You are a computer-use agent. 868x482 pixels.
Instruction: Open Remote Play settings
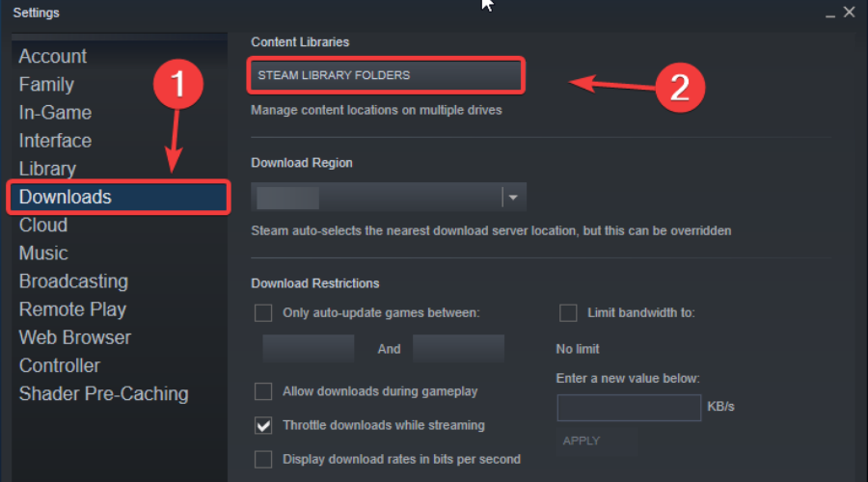[x=72, y=309]
